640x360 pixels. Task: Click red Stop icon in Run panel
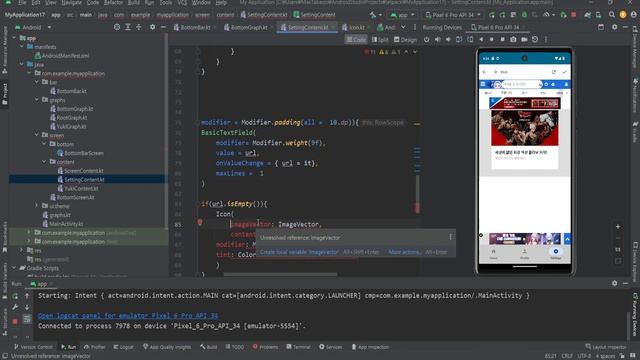click(15, 322)
